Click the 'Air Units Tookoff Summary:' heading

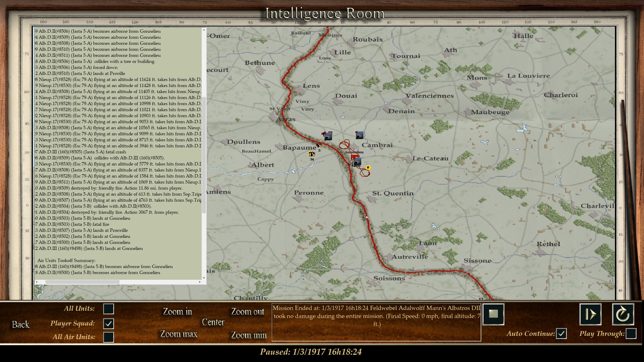click(x=66, y=260)
